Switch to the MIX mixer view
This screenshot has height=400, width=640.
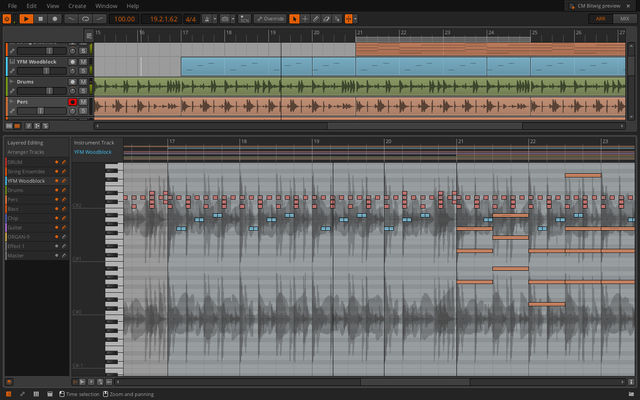(x=624, y=19)
